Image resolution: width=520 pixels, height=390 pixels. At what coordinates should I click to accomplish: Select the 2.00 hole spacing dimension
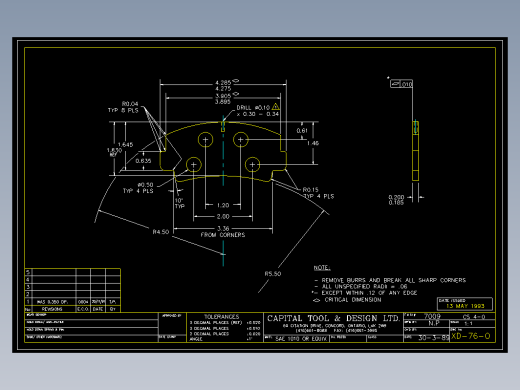click(x=223, y=216)
